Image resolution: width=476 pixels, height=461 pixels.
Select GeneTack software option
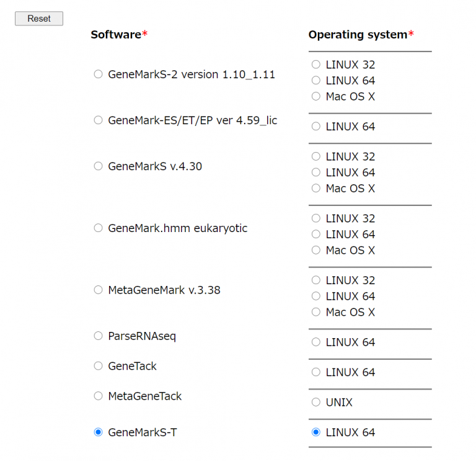tap(98, 366)
